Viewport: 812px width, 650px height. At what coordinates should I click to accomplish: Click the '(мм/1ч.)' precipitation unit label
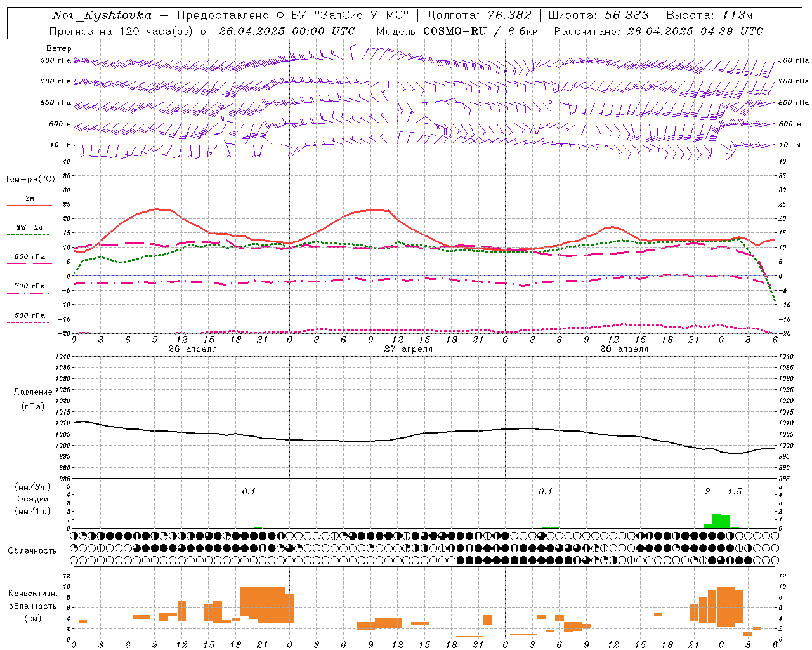pyautogui.click(x=33, y=511)
